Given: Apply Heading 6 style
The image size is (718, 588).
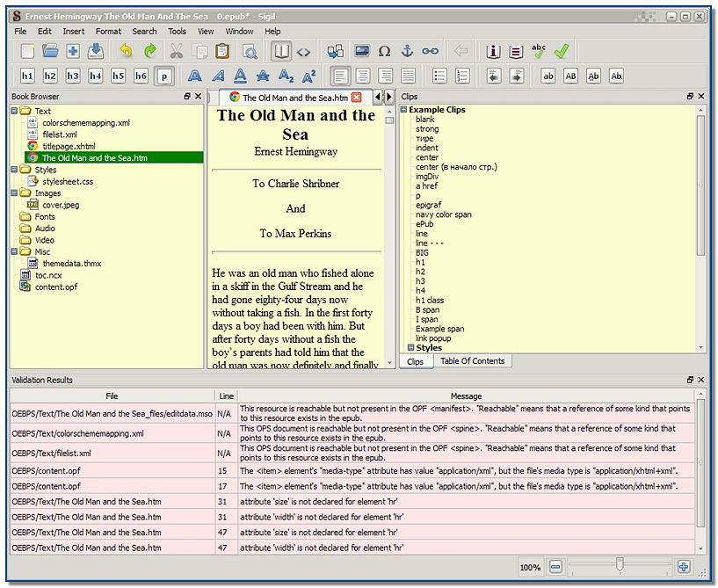Looking at the screenshot, I should pyautogui.click(x=141, y=76).
